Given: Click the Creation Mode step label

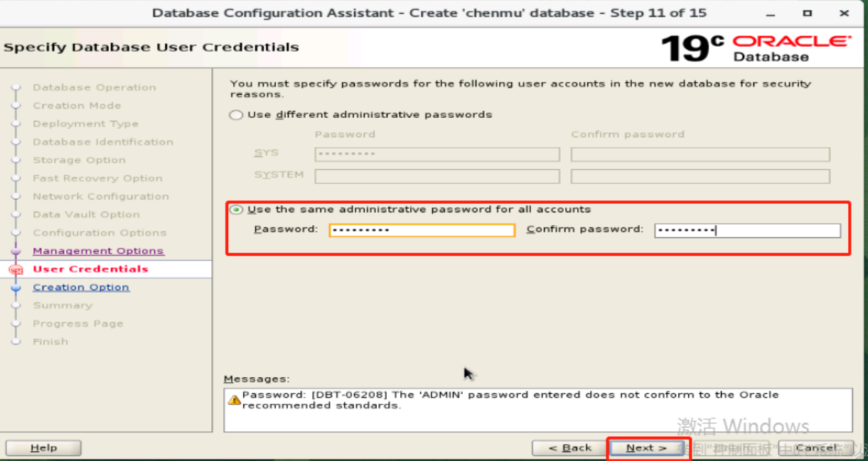Looking at the screenshot, I should coord(77,106).
